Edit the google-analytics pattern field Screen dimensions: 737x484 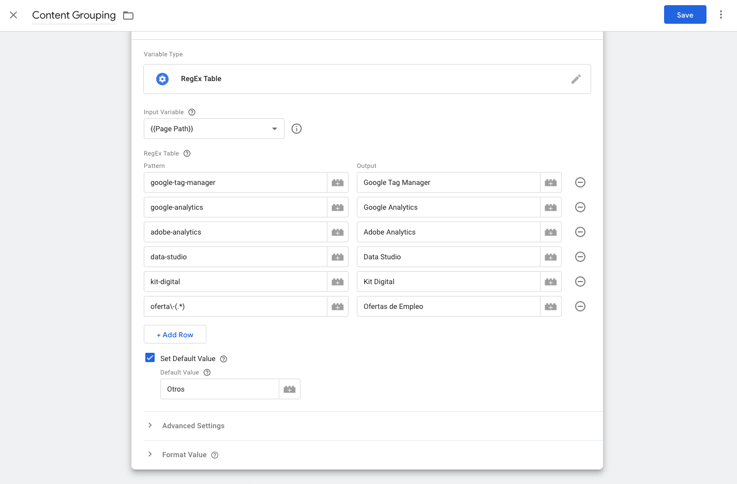[x=235, y=207]
